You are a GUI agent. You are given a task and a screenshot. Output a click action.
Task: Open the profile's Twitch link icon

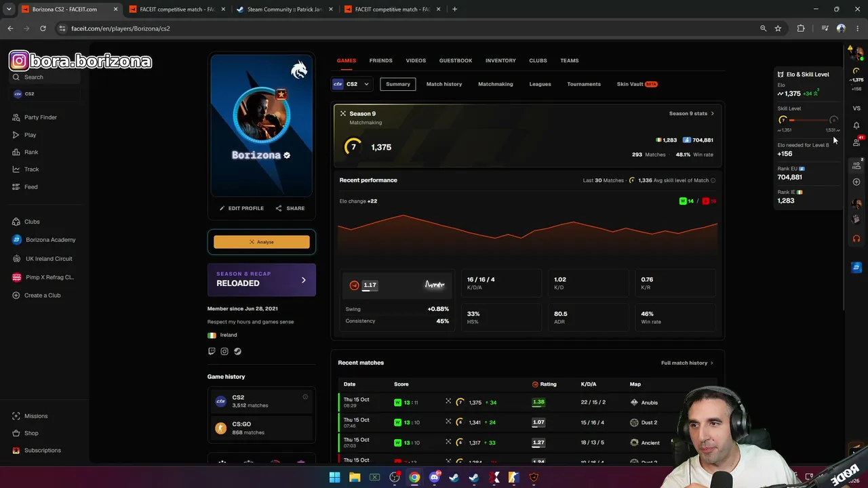(212, 351)
